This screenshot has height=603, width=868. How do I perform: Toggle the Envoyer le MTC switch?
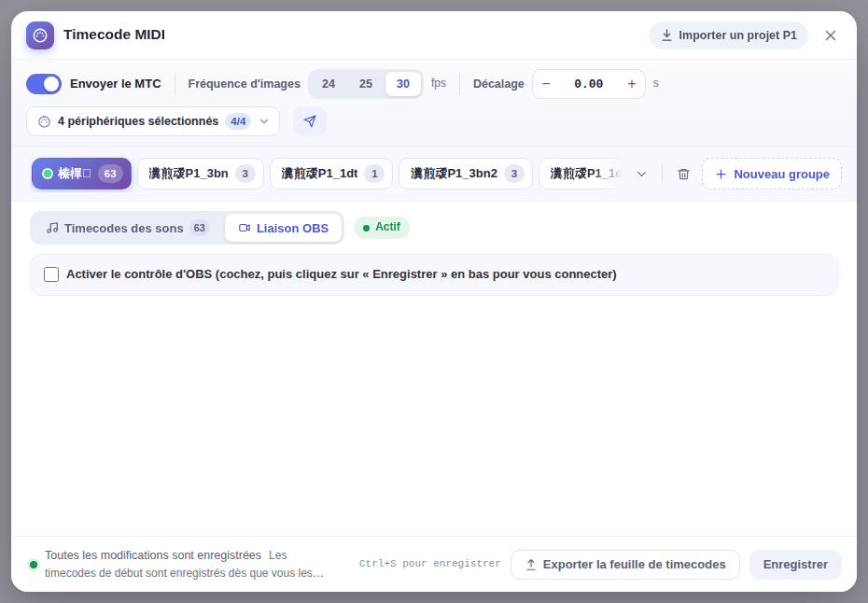click(x=44, y=84)
